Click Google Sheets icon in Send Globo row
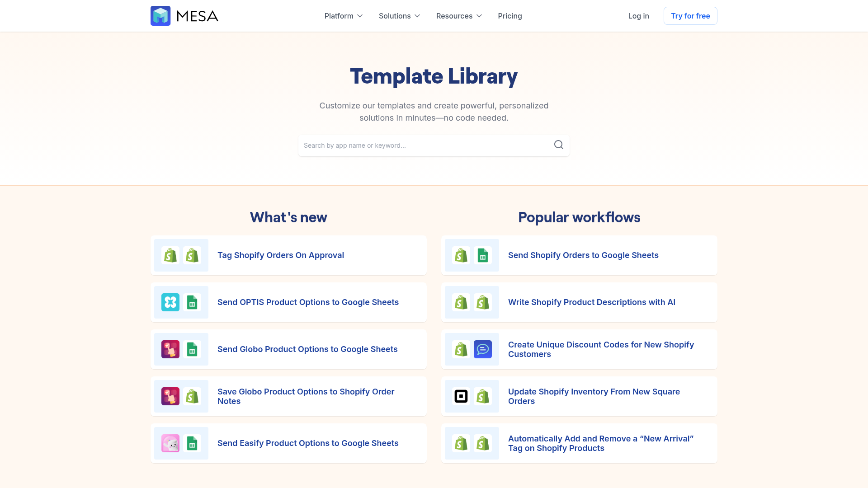 coord(192,349)
